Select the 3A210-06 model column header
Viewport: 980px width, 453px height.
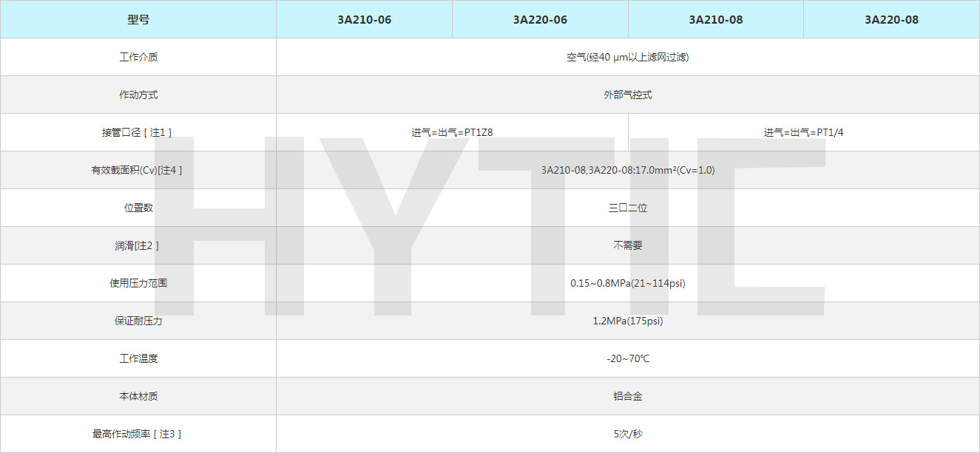click(364, 19)
